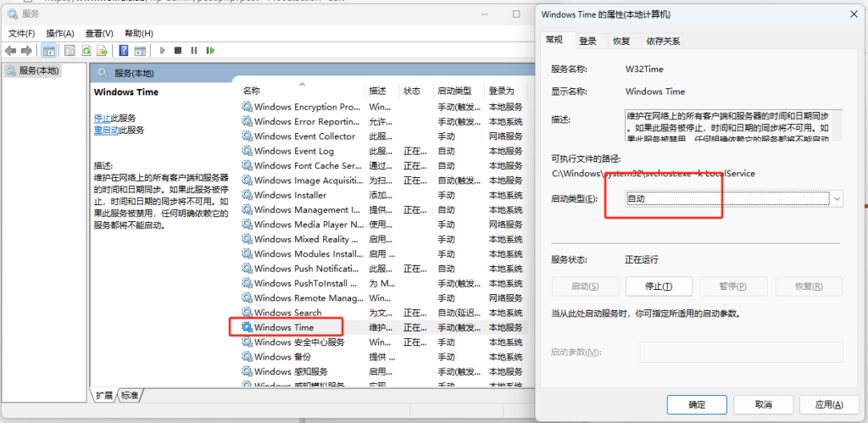This screenshot has height=423, width=868.
Task: Click the 重启动 service link
Action: [x=106, y=131]
